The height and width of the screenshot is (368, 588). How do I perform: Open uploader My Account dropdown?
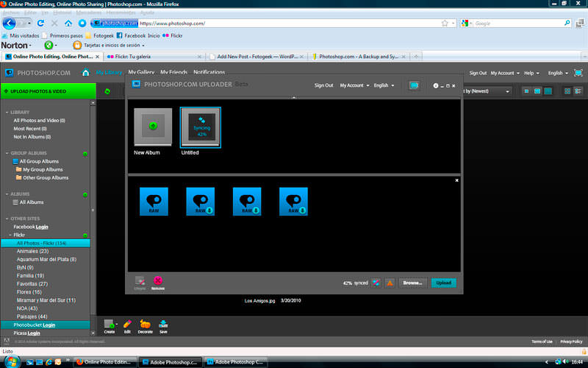click(354, 85)
